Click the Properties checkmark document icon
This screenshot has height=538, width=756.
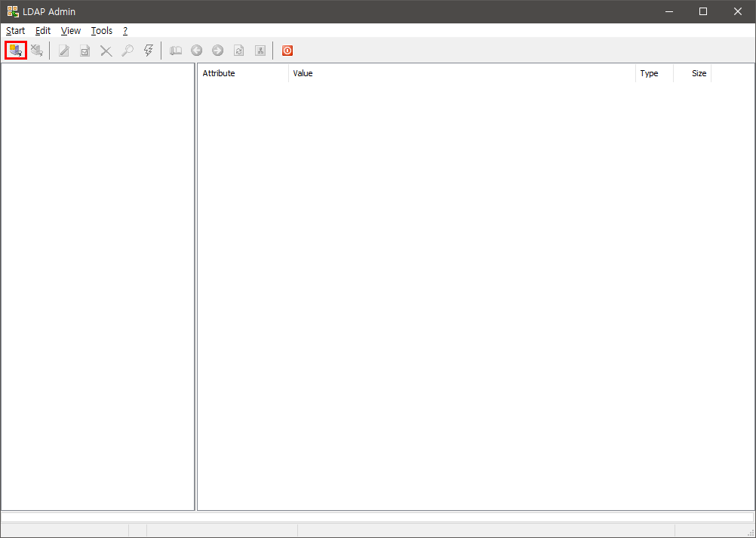85,51
